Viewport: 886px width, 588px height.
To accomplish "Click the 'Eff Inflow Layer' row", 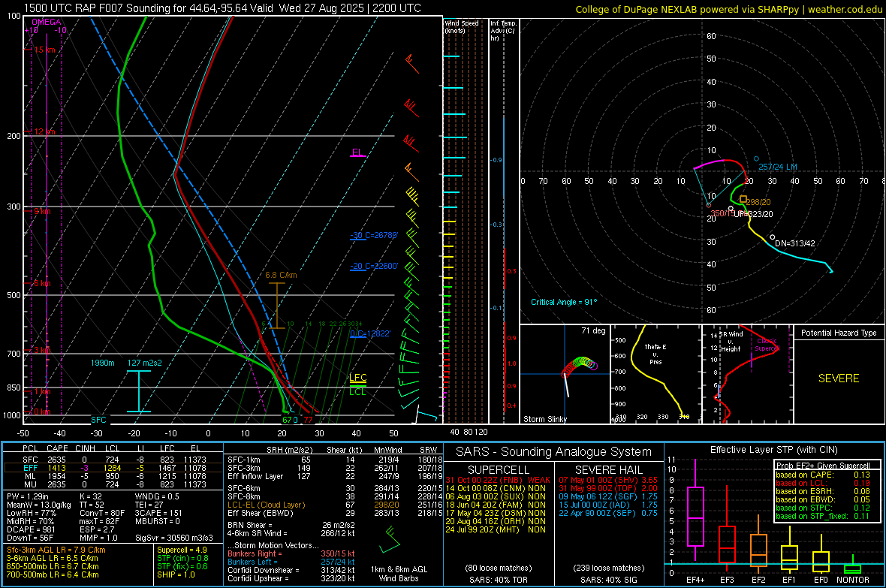I will [335, 476].
